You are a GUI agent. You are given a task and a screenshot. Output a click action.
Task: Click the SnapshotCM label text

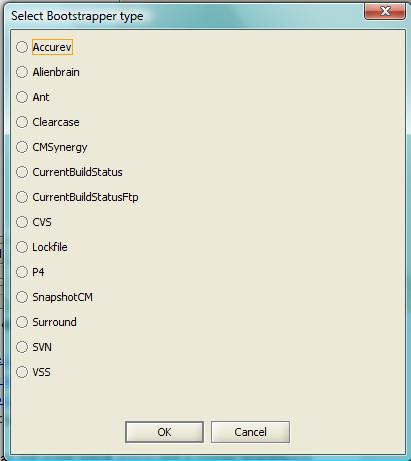tap(63, 297)
